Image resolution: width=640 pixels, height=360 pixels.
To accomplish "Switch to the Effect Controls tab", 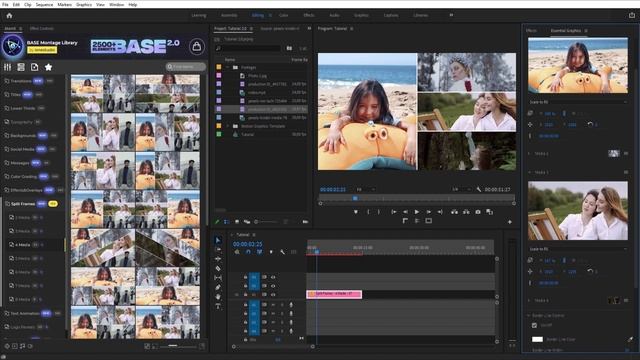I will coord(42,29).
